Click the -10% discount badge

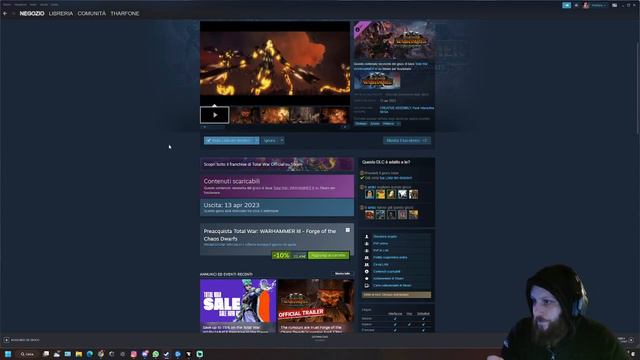[281, 255]
